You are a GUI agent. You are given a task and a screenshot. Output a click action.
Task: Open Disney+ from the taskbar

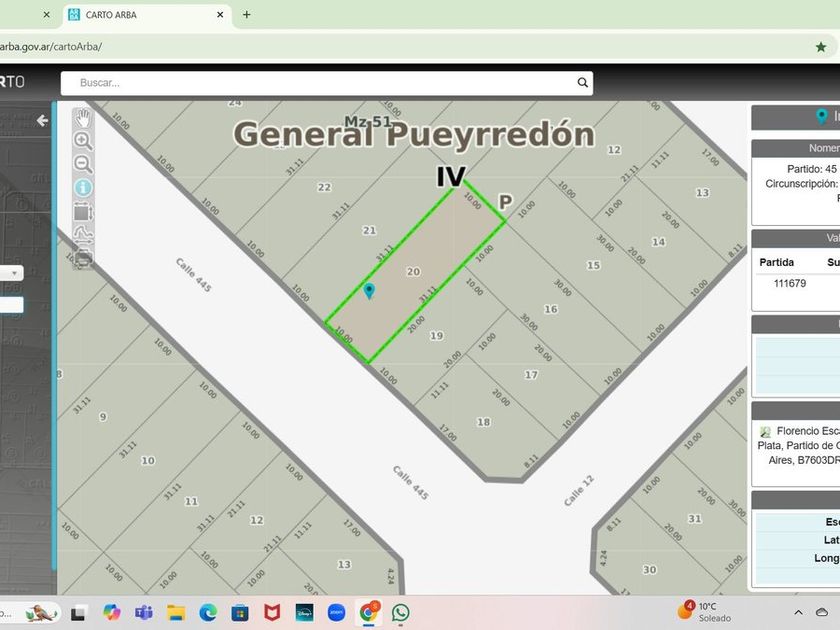point(304,612)
